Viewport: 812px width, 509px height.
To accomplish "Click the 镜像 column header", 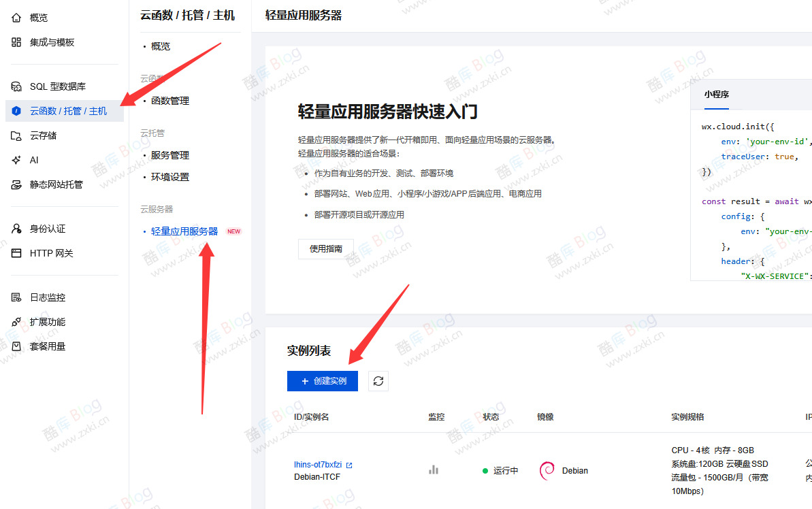I will click(x=545, y=417).
